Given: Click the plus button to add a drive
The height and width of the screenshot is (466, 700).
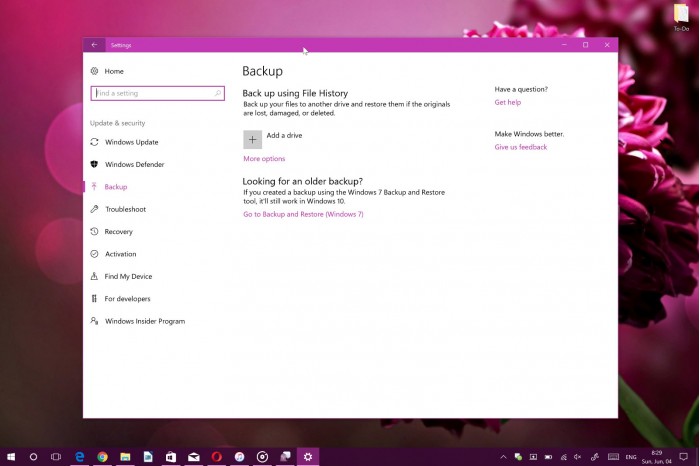Looking at the screenshot, I should [x=252, y=140].
